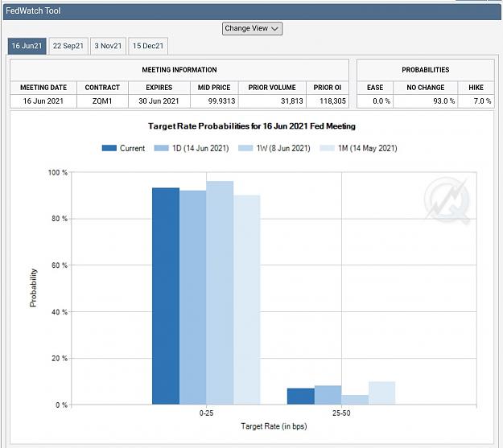Click the PRIOR OI column header
Image resolution: width=503 pixels, height=448 pixels.
328,88
